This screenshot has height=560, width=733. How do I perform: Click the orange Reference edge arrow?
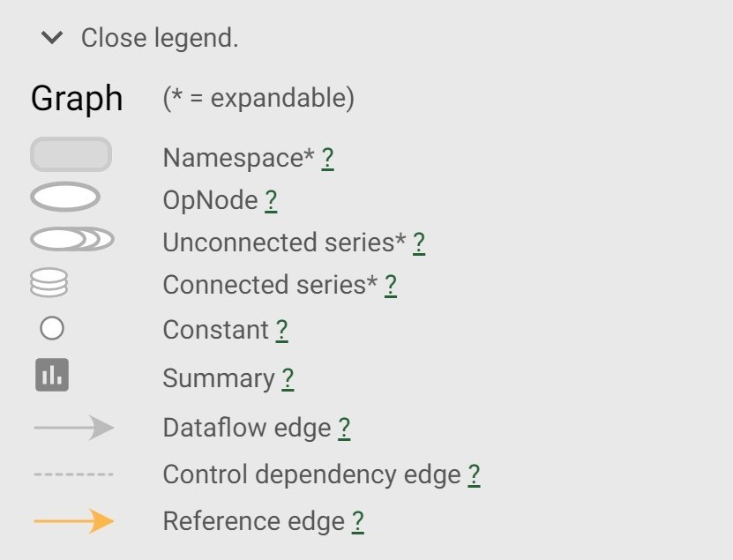(x=74, y=520)
